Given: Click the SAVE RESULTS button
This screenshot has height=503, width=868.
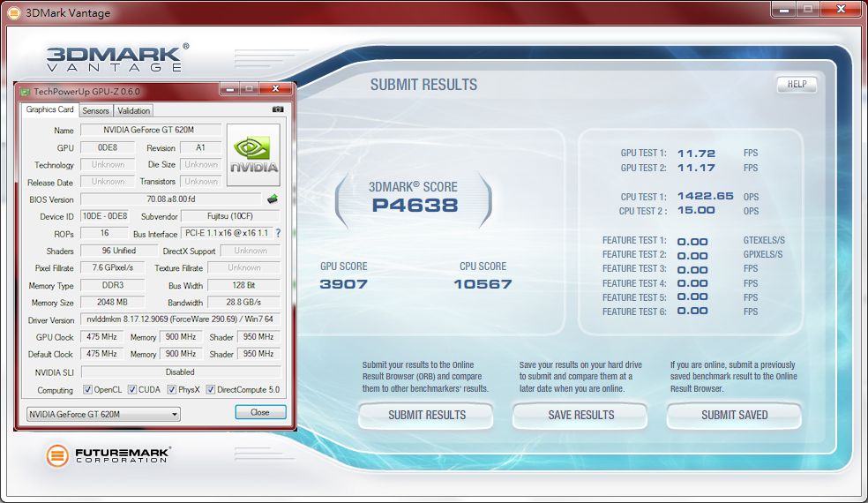Looking at the screenshot, I should (580, 415).
